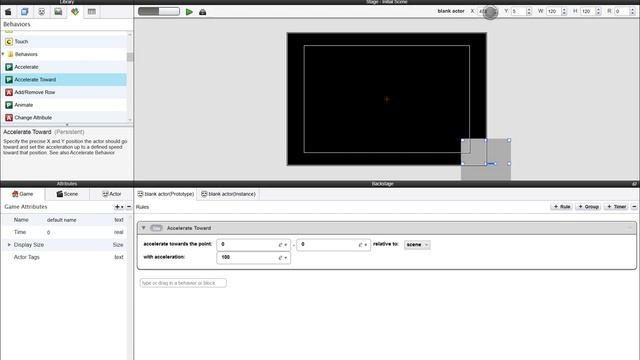Screen dimensions: 640x360
Task: Open the Scenes library tab icon
Action: pyautogui.click(x=8, y=12)
